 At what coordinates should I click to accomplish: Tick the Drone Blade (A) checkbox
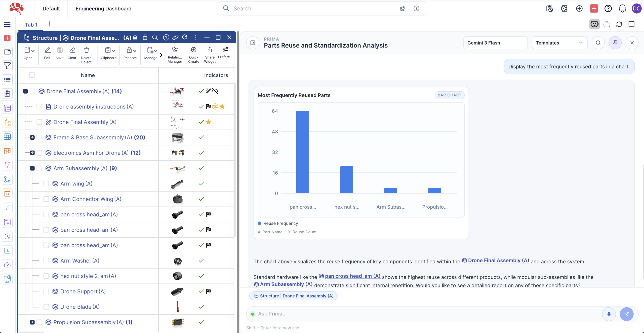click(46, 307)
